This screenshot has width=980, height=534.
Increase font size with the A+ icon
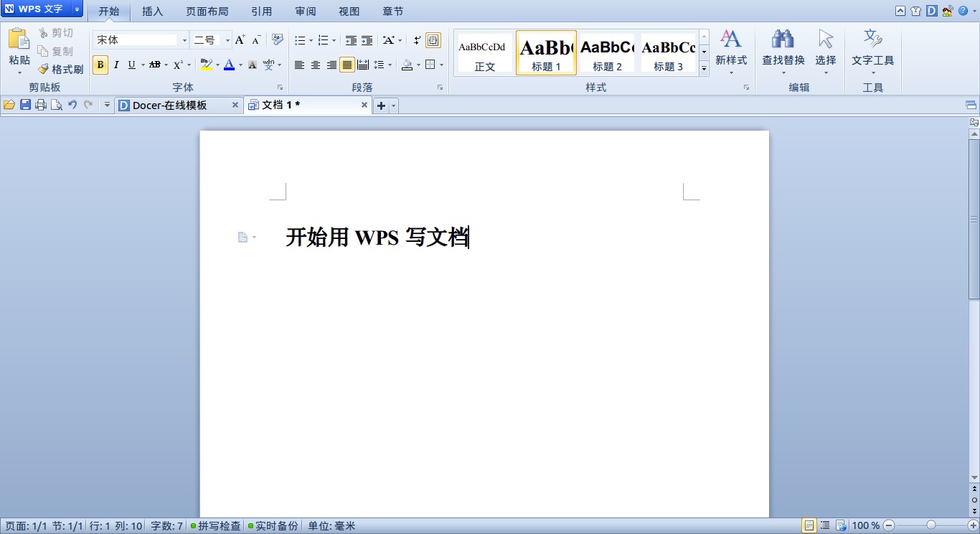tap(240, 40)
